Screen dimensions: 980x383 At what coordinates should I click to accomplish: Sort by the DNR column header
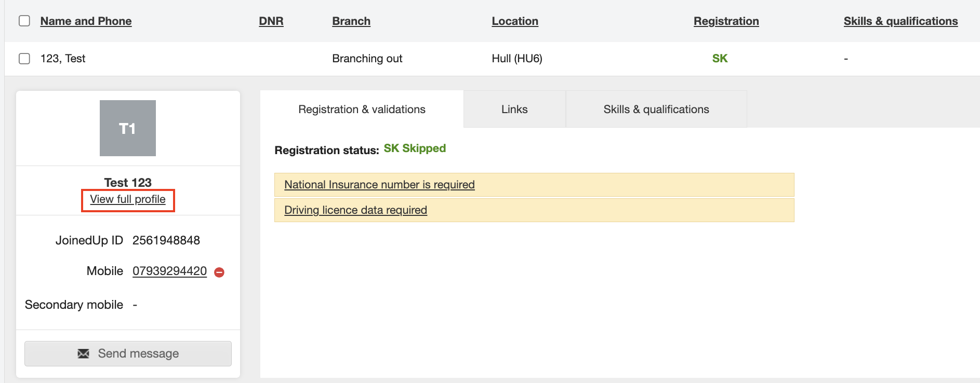click(x=271, y=21)
